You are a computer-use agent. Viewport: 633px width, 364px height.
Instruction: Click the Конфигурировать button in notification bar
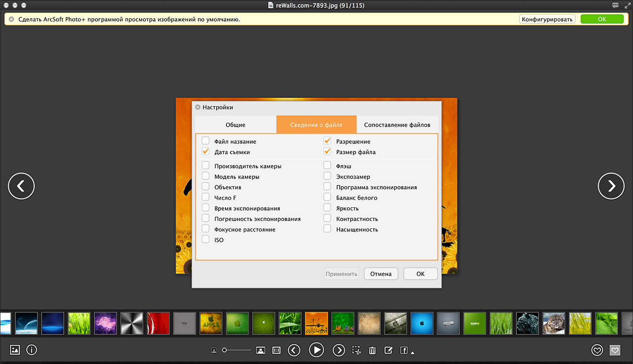547,19
